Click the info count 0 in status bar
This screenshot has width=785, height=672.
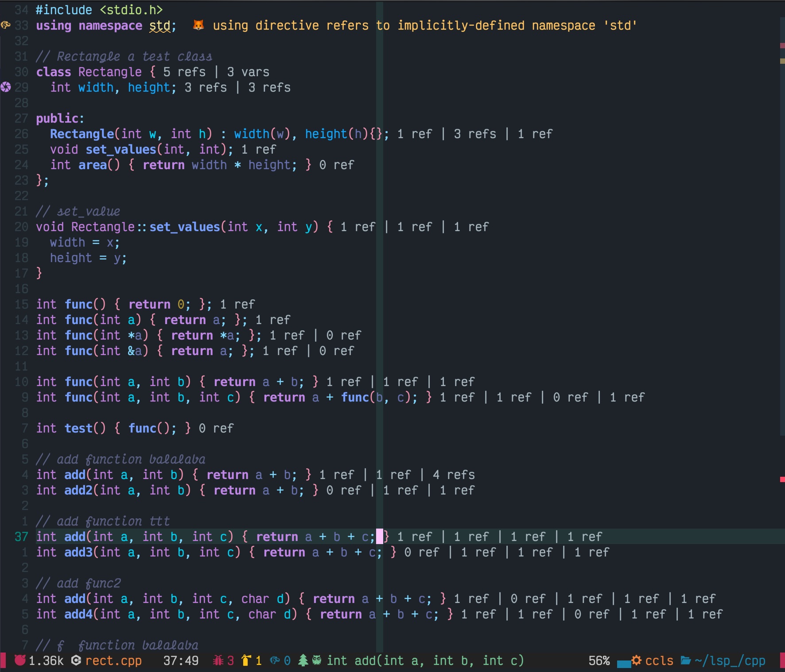(287, 661)
